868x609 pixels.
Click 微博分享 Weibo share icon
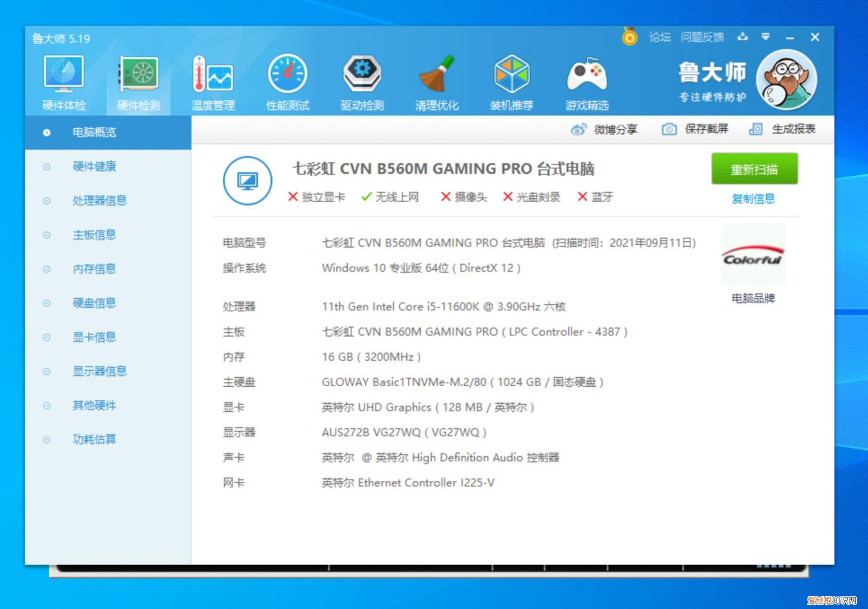[x=579, y=130]
